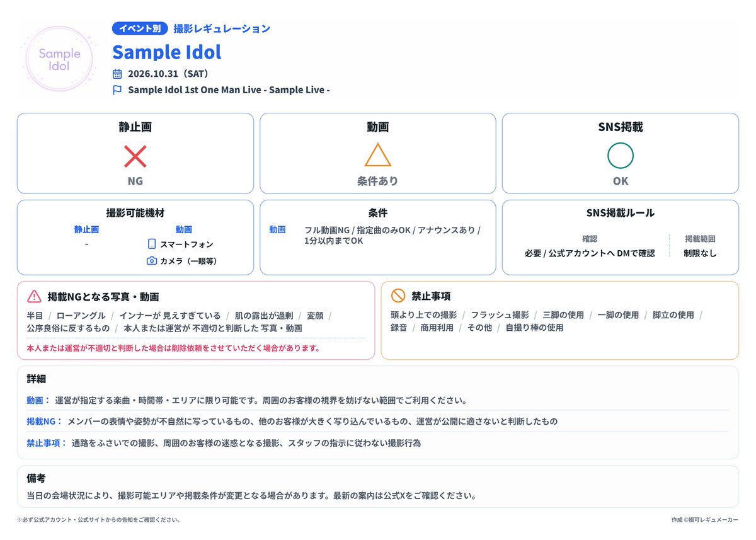Viewport: 756px width, 540px height.
Task: Click the 禁止事項： label in 詳細
Action: click(47, 442)
